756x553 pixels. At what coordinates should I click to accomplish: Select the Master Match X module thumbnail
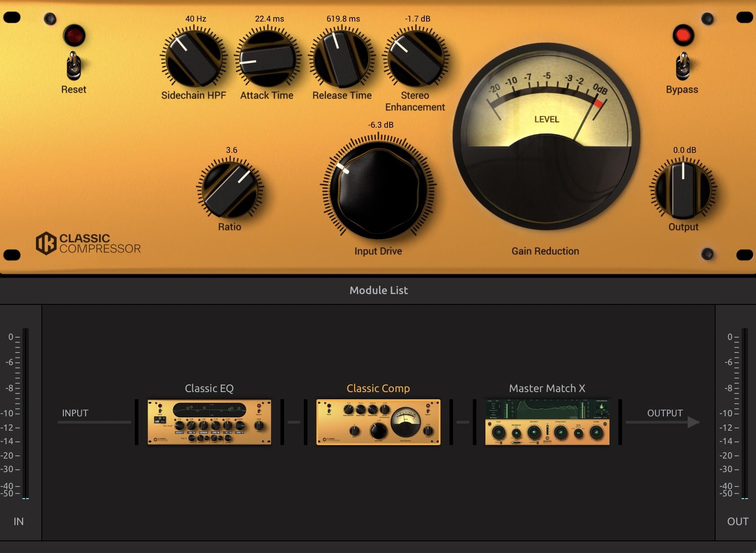pos(547,422)
